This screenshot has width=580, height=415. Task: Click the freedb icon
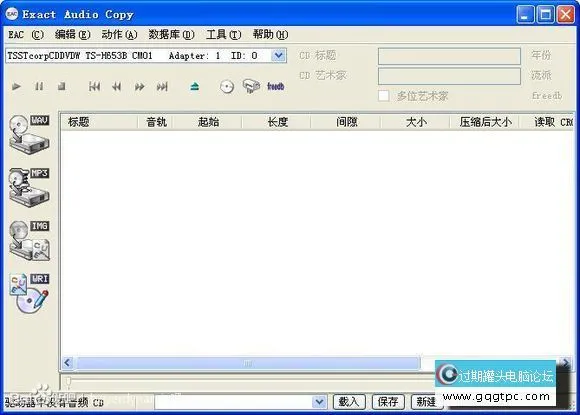[x=276, y=87]
